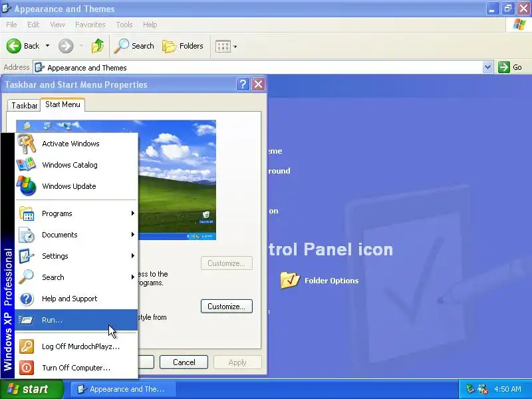This screenshot has height=399, width=532.
Task: Click the 4:50 AM clock
Action: [x=507, y=389]
